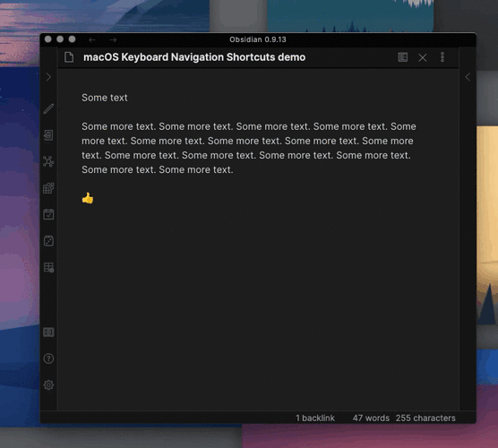
Task: Toggle preview mode in the note header
Action: pos(403,57)
